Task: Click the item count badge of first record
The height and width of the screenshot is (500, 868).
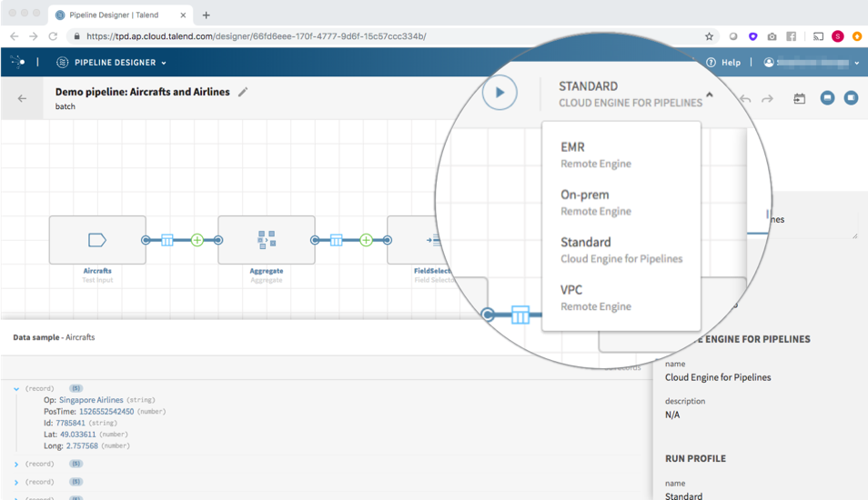Action: pos(76,388)
